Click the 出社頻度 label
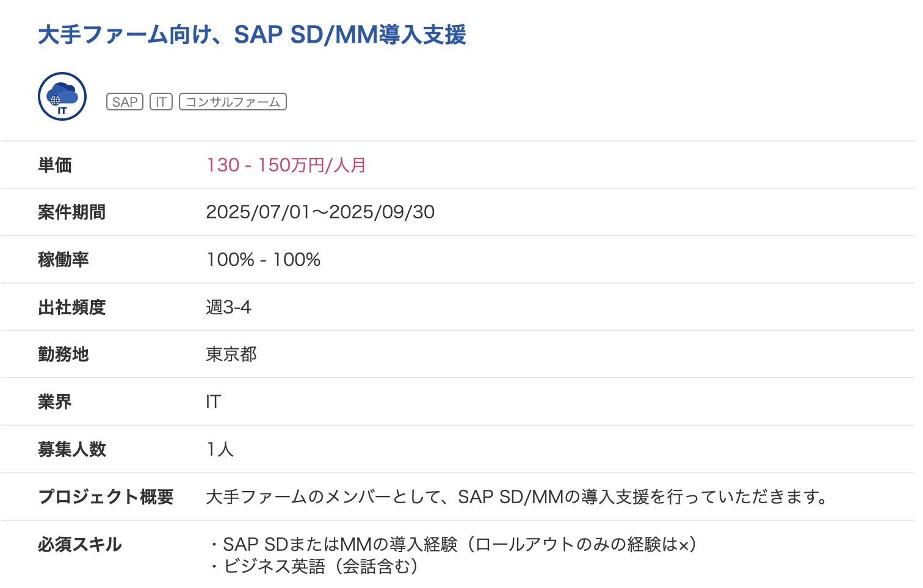The image size is (923, 588). click(72, 307)
